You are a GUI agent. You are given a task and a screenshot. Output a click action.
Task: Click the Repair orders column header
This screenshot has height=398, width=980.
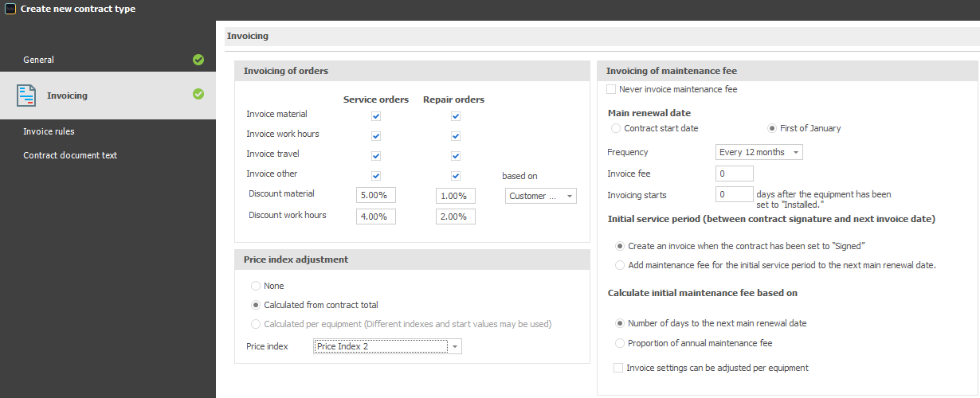click(453, 99)
